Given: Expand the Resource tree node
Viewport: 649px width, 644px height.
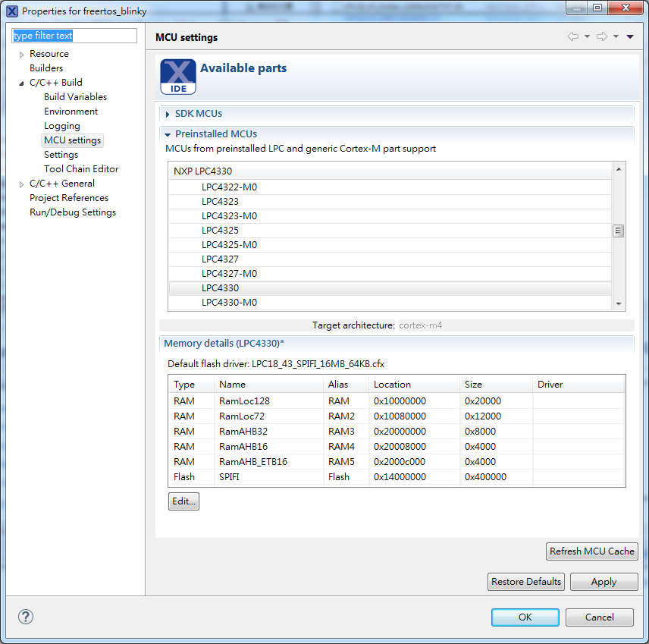Looking at the screenshot, I should coord(21,55).
